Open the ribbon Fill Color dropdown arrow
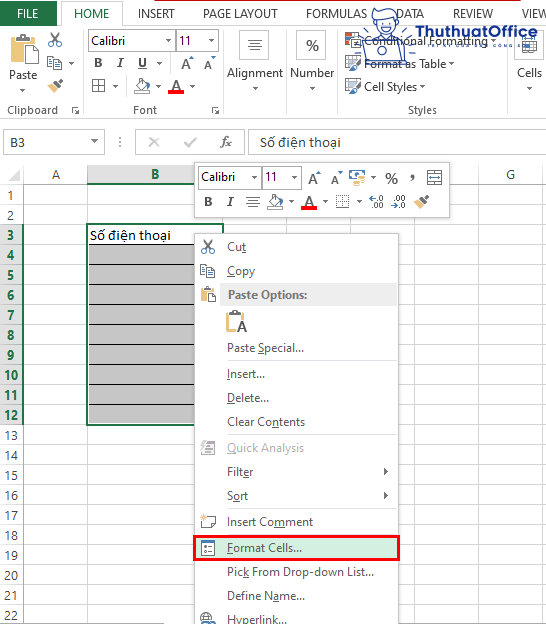Screen dimensions: 546x624 coord(158,86)
